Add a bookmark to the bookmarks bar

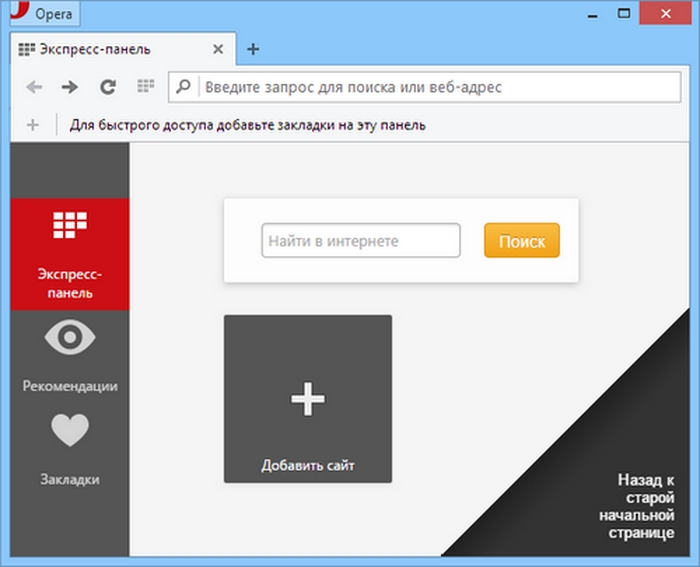(33, 125)
